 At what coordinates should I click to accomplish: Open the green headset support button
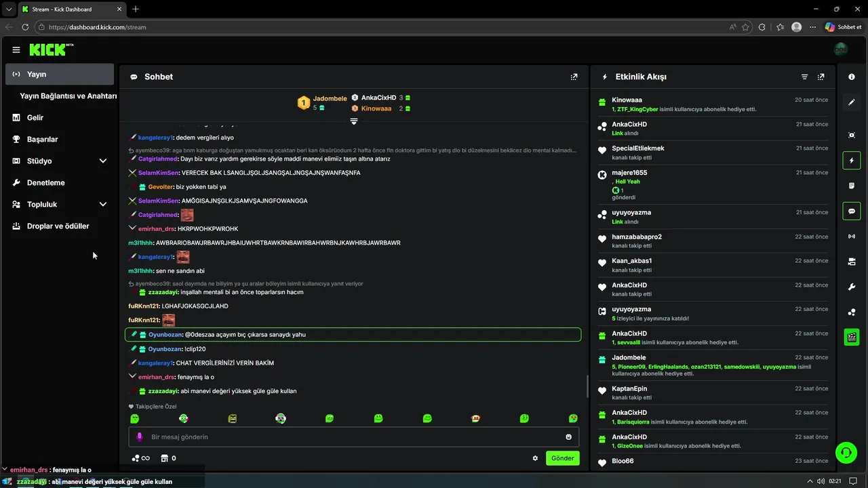846,452
